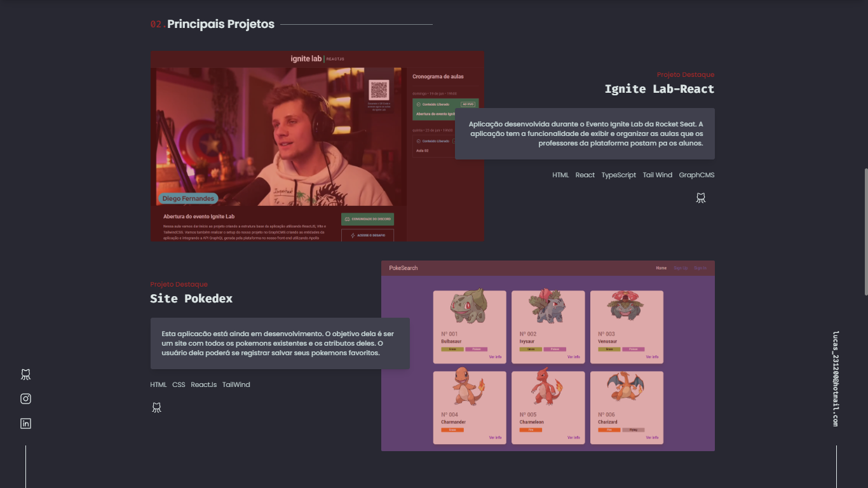Viewport: 868px width, 488px height.
Task: Open GitHub repo icon for Site Pokedex
Action: [156, 407]
